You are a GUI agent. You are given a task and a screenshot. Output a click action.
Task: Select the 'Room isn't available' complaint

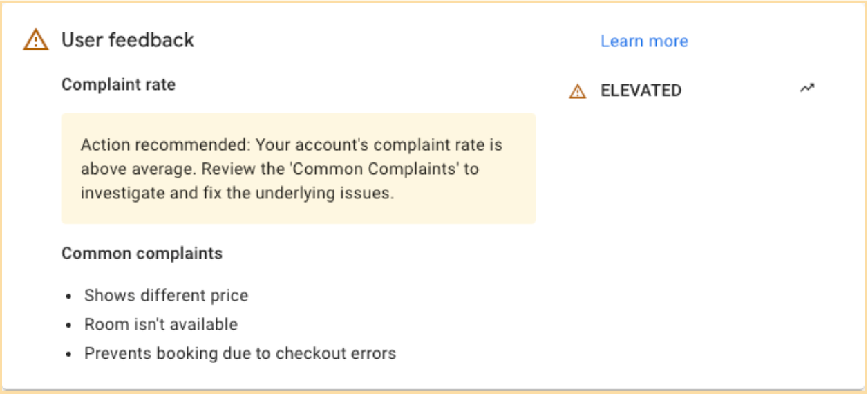pos(160,325)
